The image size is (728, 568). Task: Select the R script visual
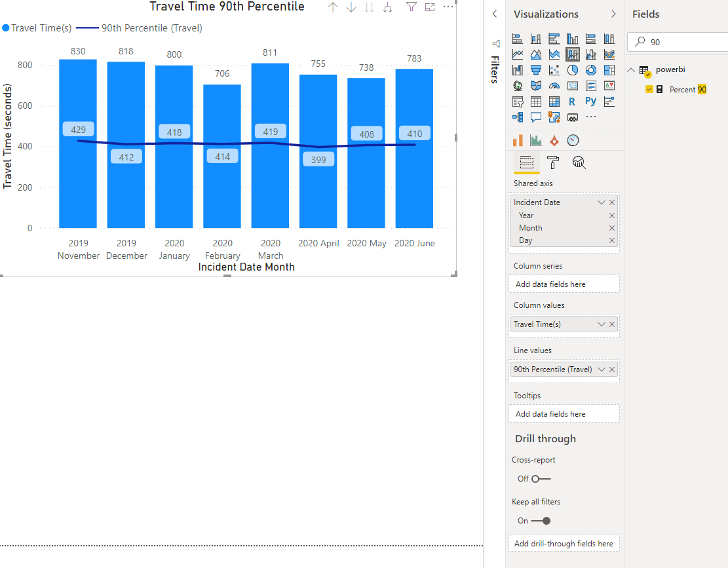(573, 102)
